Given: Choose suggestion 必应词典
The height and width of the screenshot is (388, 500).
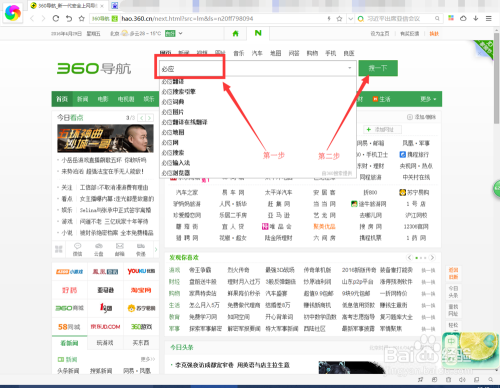Looking at the screenshot, I should click(x=173, y=102).
